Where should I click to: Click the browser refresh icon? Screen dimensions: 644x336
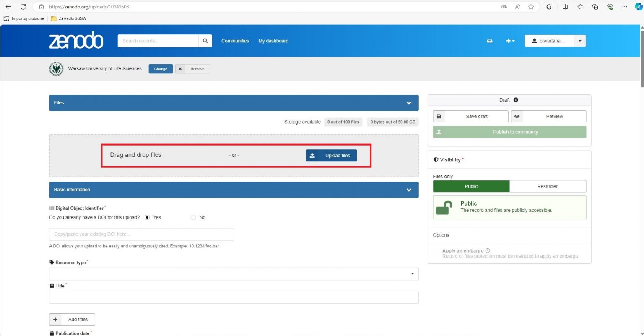pos(23,7)
